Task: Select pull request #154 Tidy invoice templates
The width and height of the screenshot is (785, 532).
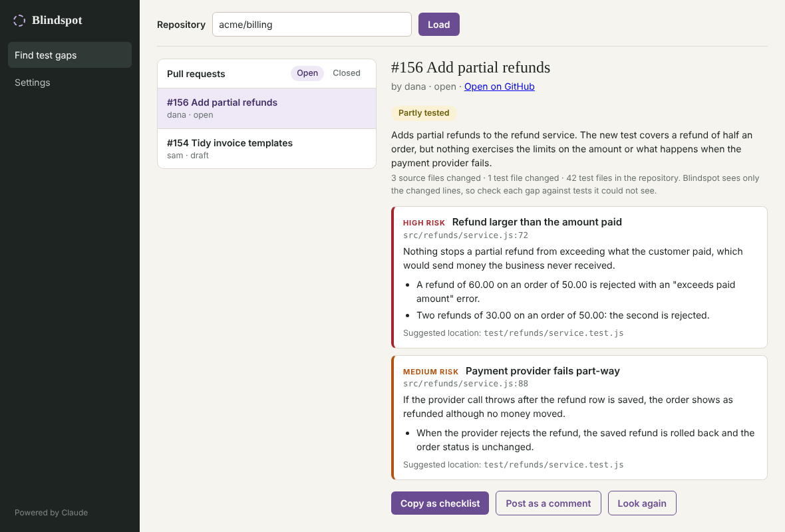Action: tap(266, 149)
